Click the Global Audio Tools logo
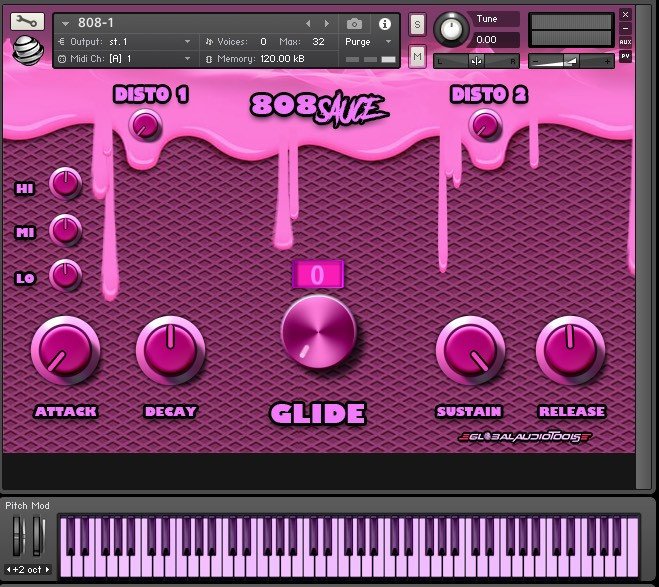This screenshot has height=587, width=659. [525, 437]
